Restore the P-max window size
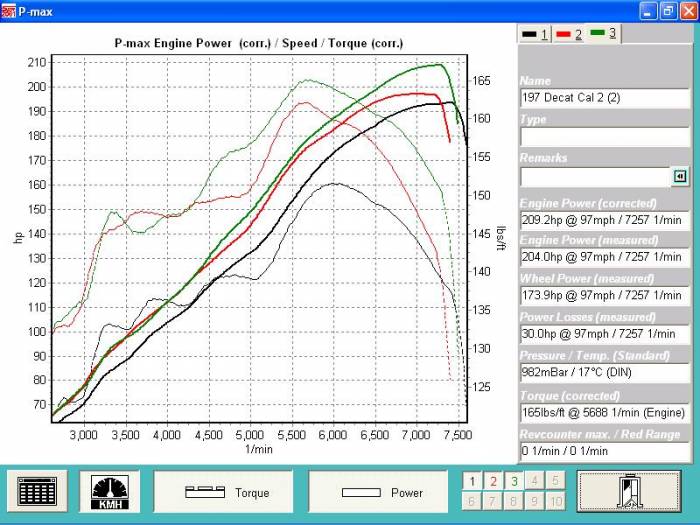Viewport: 700px width, 525px height. 667,11
